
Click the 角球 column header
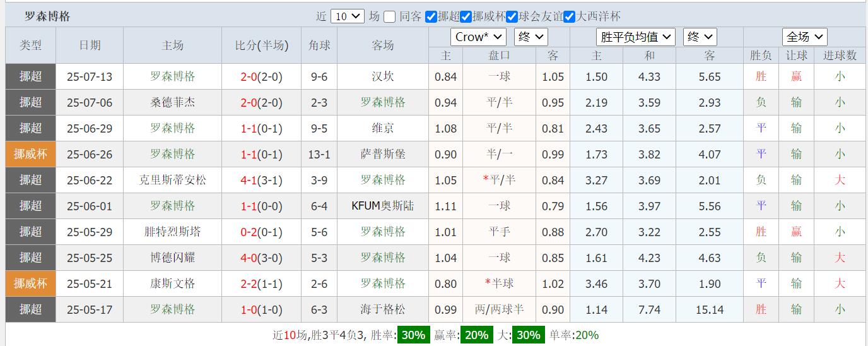tap(319, 45)
